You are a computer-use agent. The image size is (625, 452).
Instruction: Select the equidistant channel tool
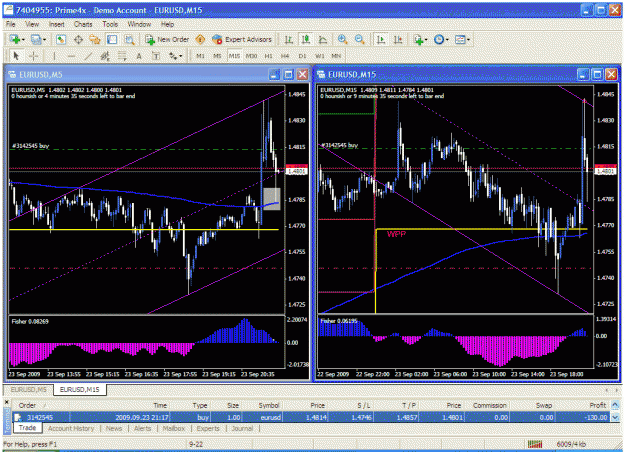[x=105, y=56]
